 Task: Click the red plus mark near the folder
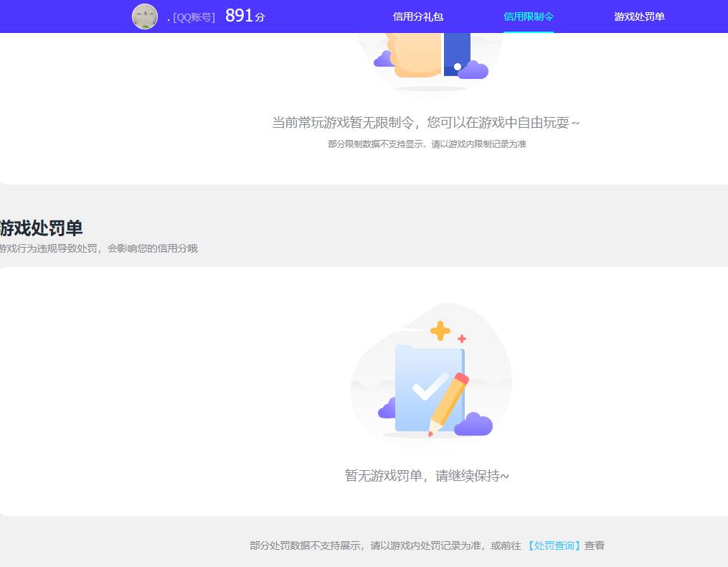pos(462,337)
